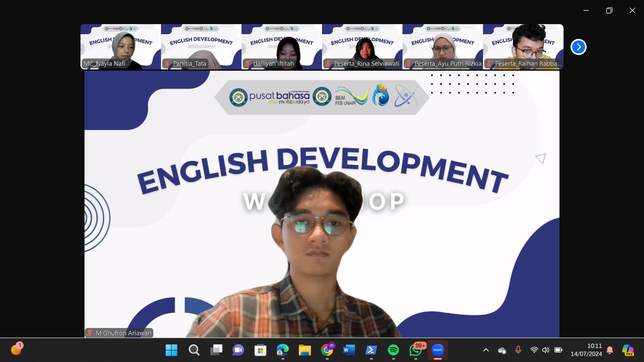Minimize the Zoom meeting window
Screen dimensions: 644x362
click(586, 10)
